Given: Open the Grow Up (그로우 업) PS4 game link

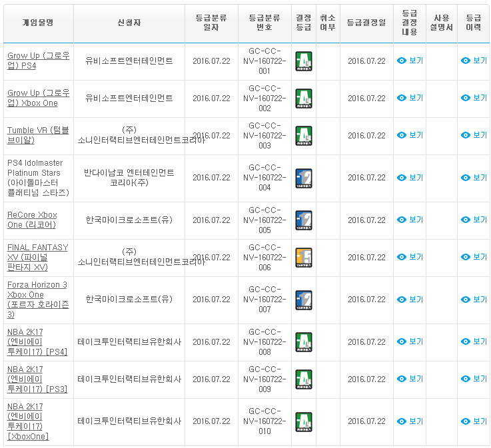Looking at the screenshot, I should coord(38,61).
